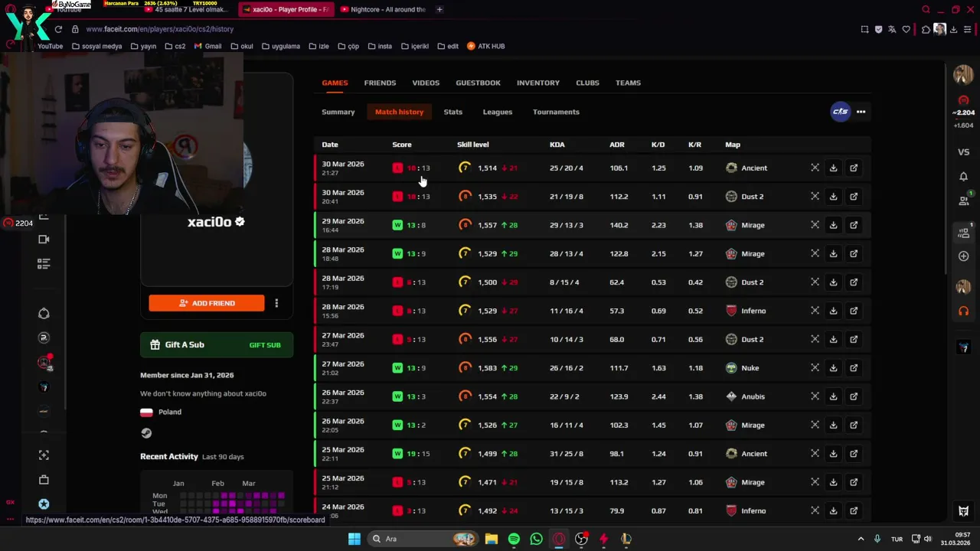Click the 19 : 15 score cell
Screen dimensions: 980x551
pos(418,454)
